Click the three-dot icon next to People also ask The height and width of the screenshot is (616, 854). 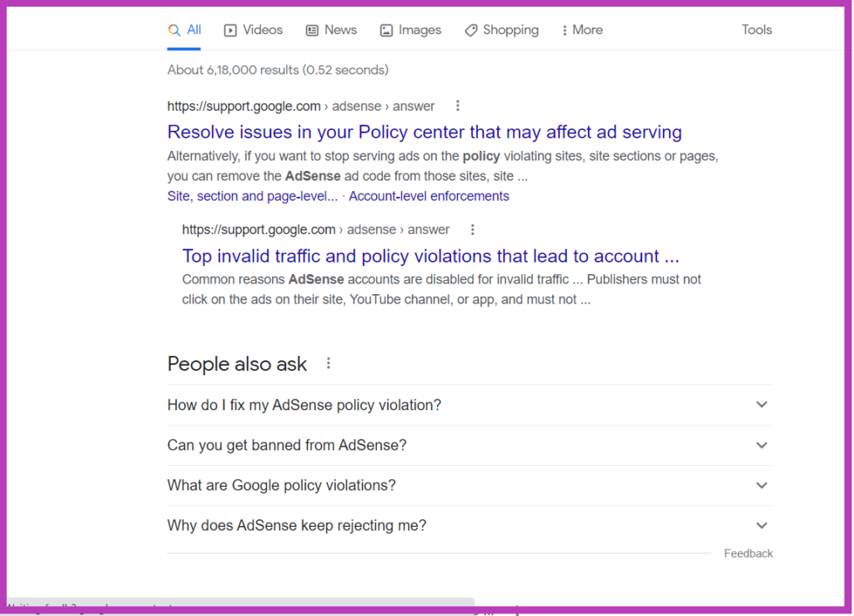328,362
